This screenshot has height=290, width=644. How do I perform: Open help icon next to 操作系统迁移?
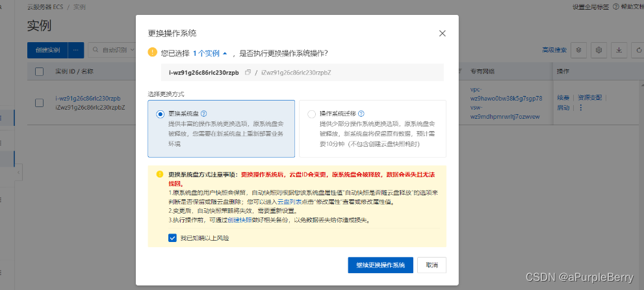coord(361,114)
